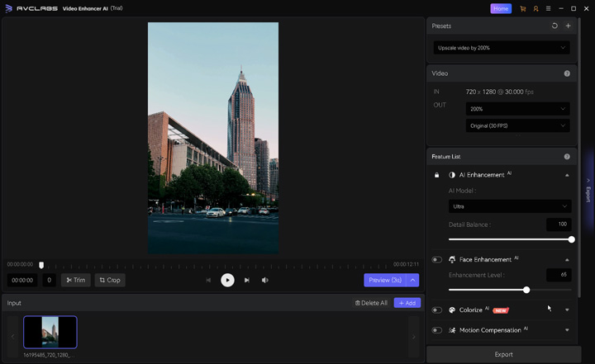The height and width of the screenshot is (364, 595).
Task: Toggle Face Enhancement on
Action: (437, 260)
